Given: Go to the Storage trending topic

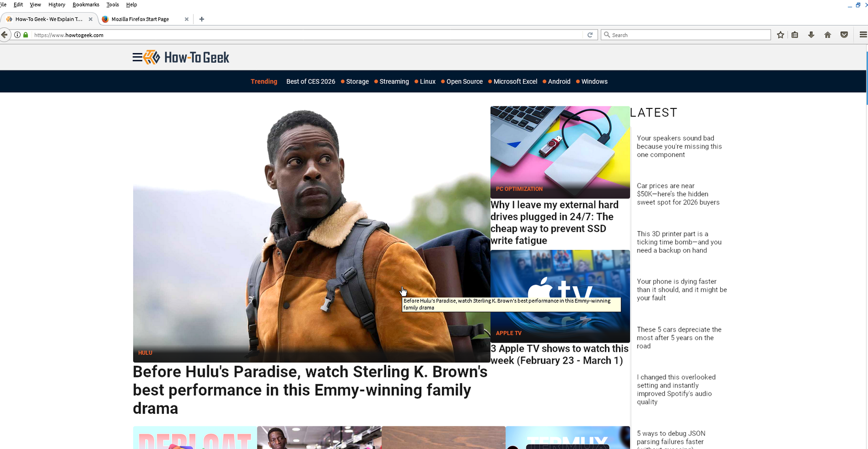Looking at the screenshot, I should point(357,82).
